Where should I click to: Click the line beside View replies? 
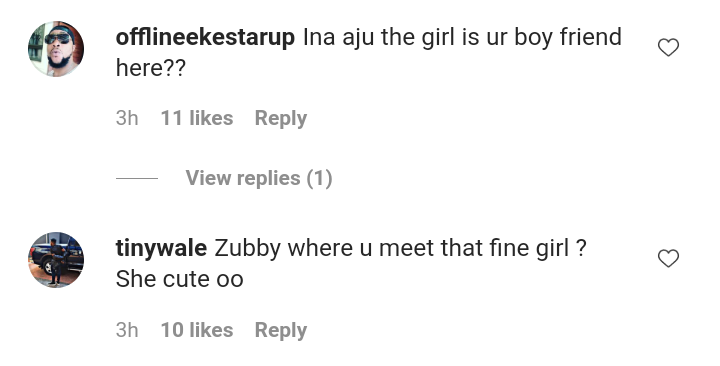click(137, 178)
